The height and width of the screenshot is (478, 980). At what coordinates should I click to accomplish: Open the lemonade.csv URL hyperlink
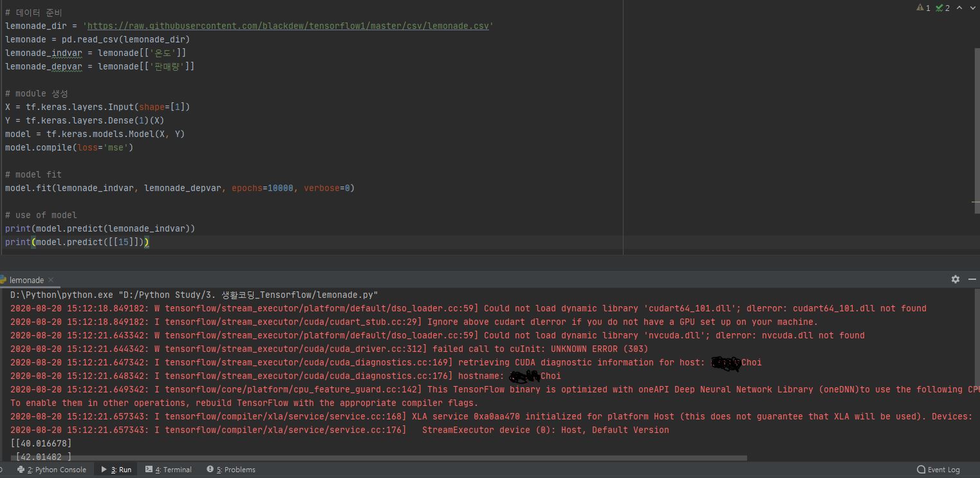pos(288,26)
